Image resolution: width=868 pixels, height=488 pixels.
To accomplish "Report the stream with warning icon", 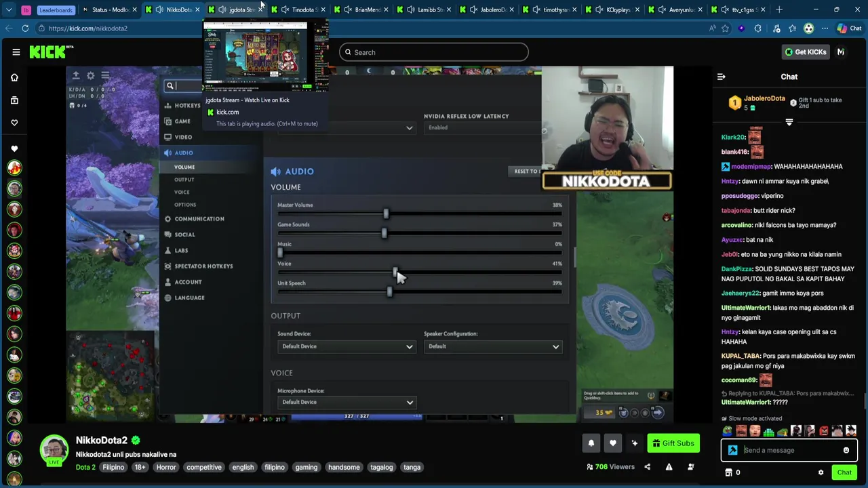I will click(x=669, y=467).
